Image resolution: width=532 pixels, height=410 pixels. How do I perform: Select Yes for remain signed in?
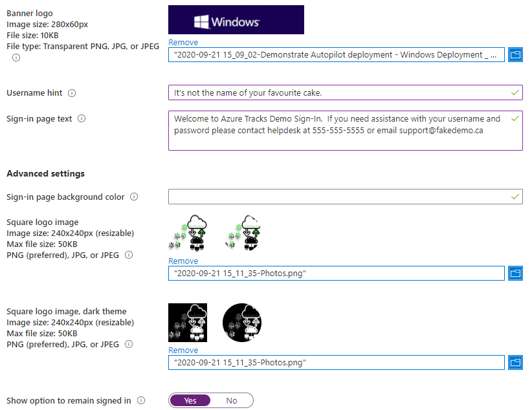pos(190,400)
